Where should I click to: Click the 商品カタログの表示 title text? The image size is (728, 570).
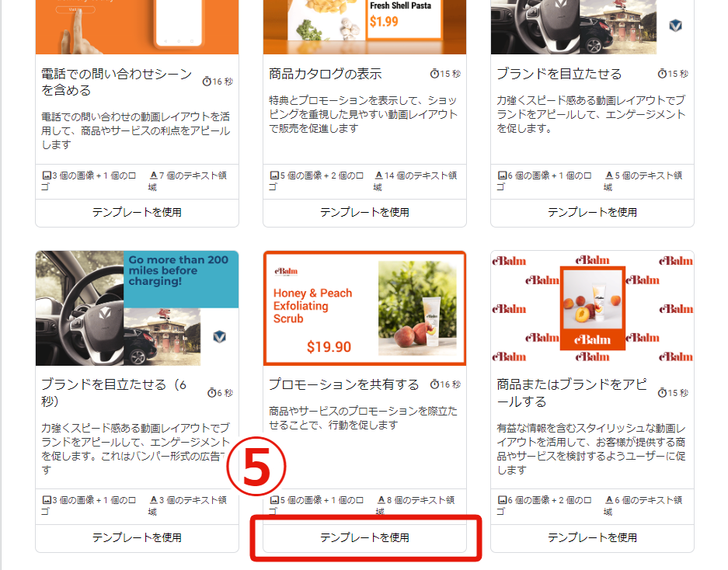coord(326,74)
